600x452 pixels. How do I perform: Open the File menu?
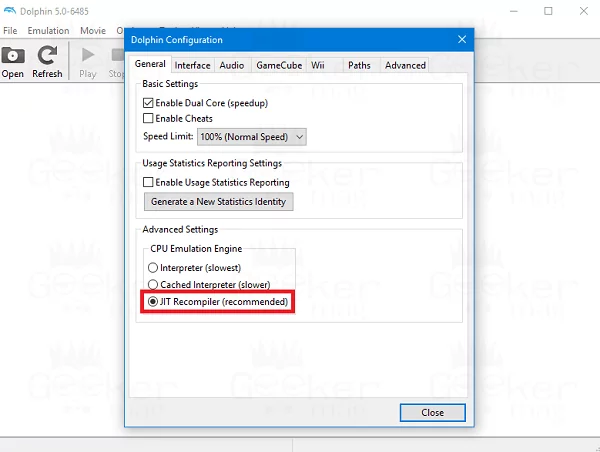pyautogui.click(x=10, y=31)
